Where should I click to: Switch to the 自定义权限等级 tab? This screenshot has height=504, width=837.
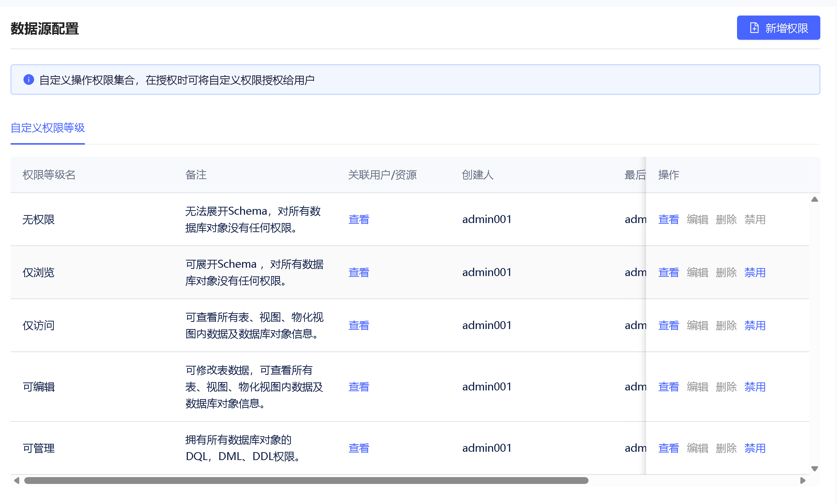pos(48,128)
